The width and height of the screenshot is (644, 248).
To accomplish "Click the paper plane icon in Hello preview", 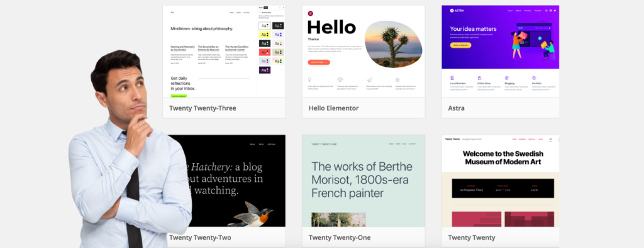I will click(369, 80).
